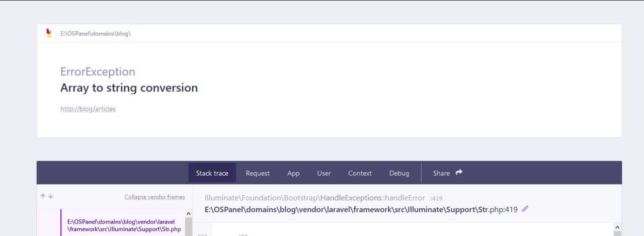
Task: Select the Str.php stack frame entry
Action: tap(124, 222)
